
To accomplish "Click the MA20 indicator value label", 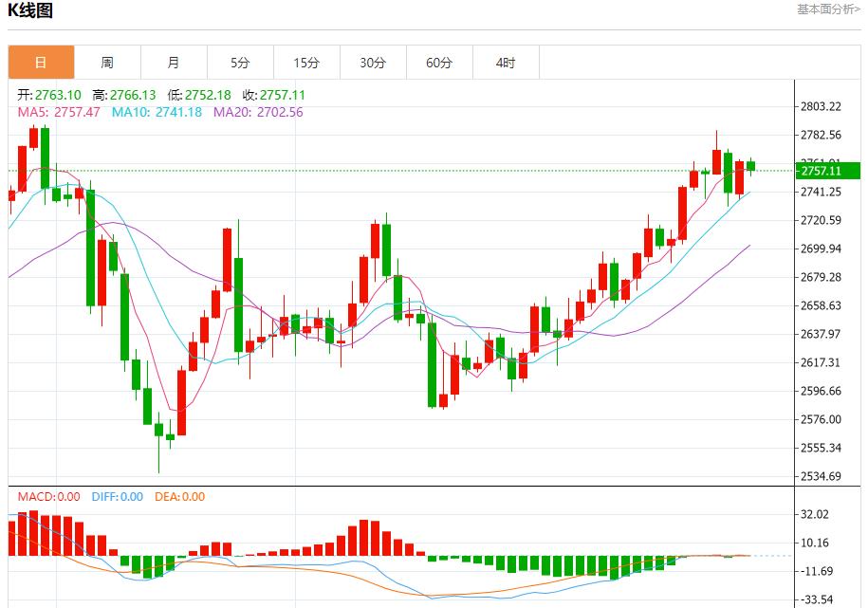I will point(258,112).
